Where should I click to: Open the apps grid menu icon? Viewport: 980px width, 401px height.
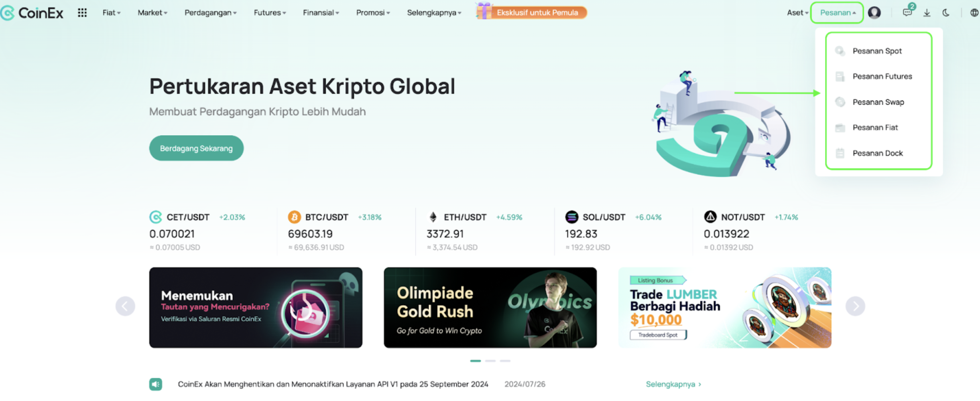click(82, 13)
